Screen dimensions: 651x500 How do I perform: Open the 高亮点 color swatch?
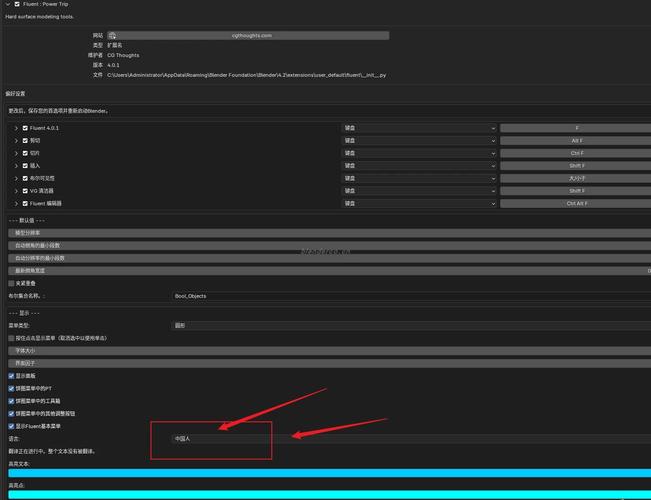(x=330, y=495)
